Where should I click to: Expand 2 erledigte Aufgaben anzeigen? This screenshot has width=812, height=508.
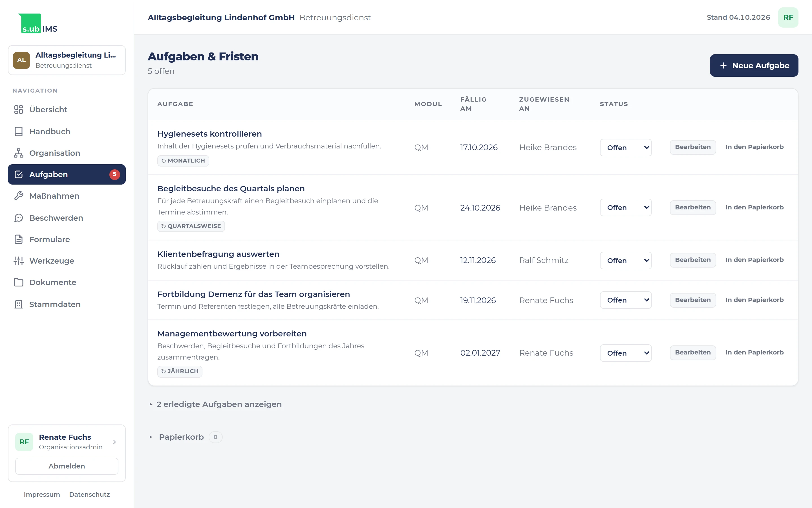click(x=215, y=404)
